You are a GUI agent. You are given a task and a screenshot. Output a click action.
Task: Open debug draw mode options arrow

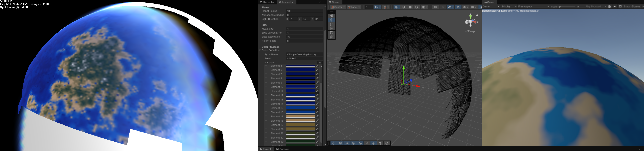(x=427, y=7)
